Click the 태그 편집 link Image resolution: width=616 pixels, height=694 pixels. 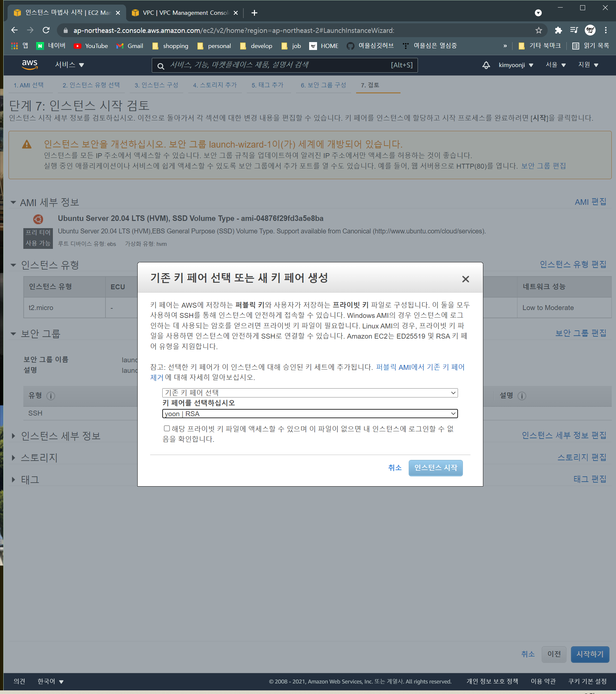(x=590, y=479)
